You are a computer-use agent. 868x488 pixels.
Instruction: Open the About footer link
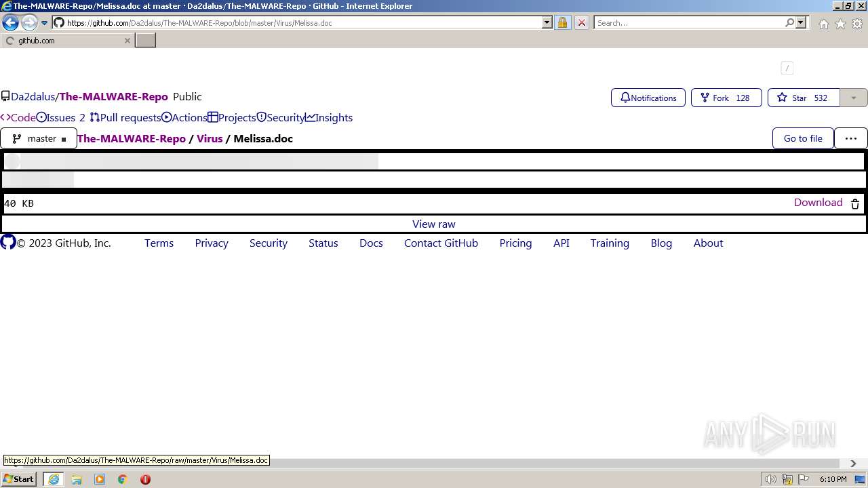tap(709, 243)
